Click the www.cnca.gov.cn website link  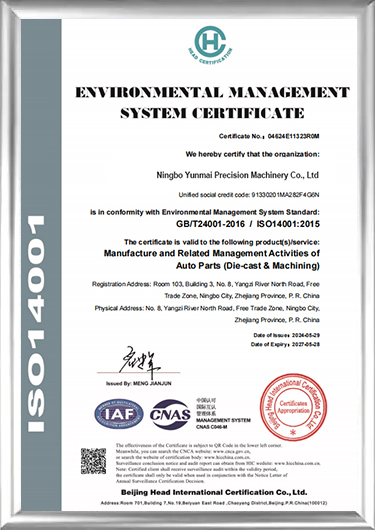pos(232,451)
